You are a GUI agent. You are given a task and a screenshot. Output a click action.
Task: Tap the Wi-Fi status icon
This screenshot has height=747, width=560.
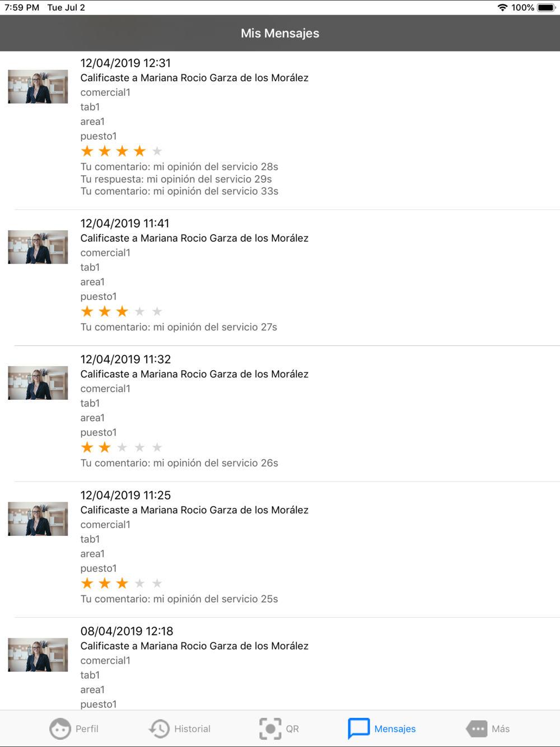tap(502, 7)
